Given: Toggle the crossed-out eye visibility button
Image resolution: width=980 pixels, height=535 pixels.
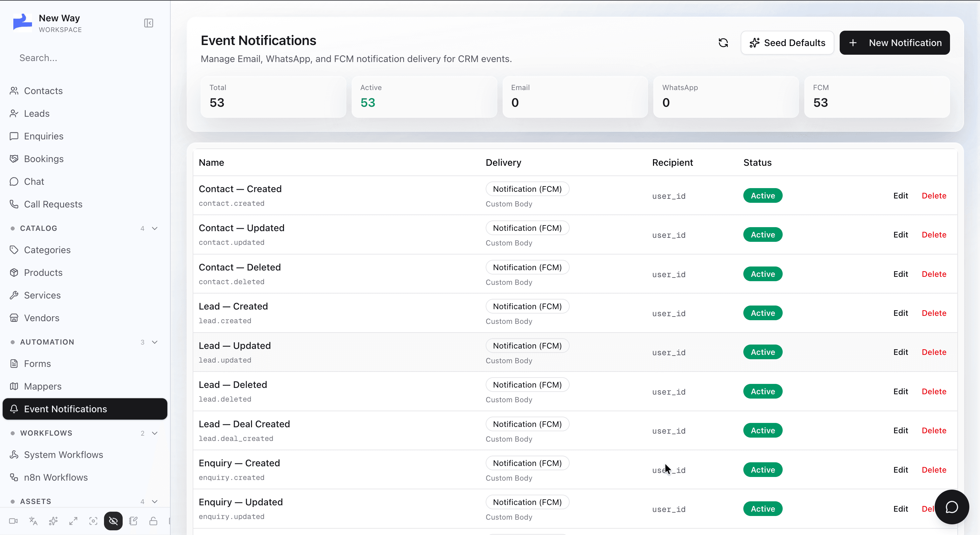Looking at the screenshot, I should click(113, 521).
